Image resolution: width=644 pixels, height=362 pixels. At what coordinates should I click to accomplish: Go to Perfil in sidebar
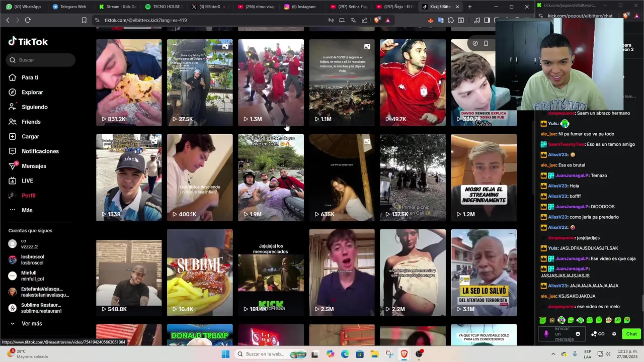[22, 195]
